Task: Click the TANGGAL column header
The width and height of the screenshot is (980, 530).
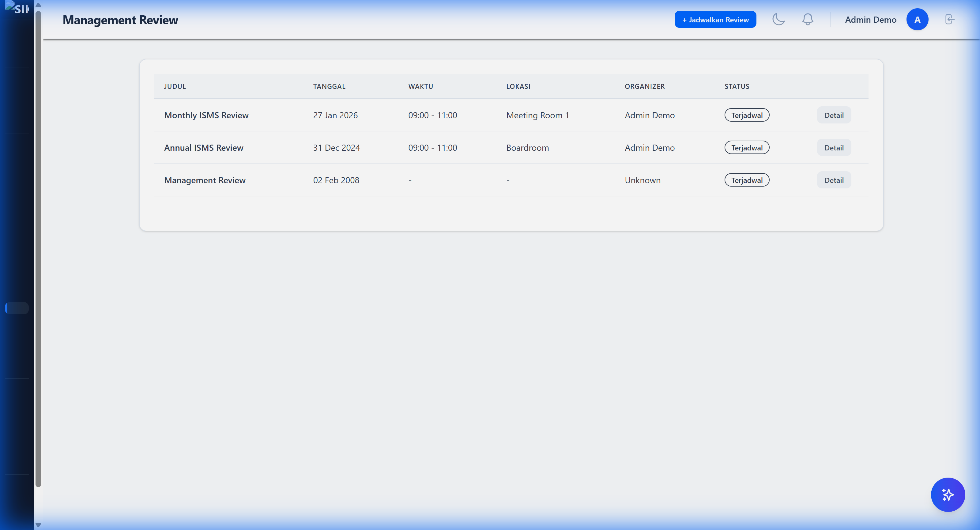Action: [329, 86]
